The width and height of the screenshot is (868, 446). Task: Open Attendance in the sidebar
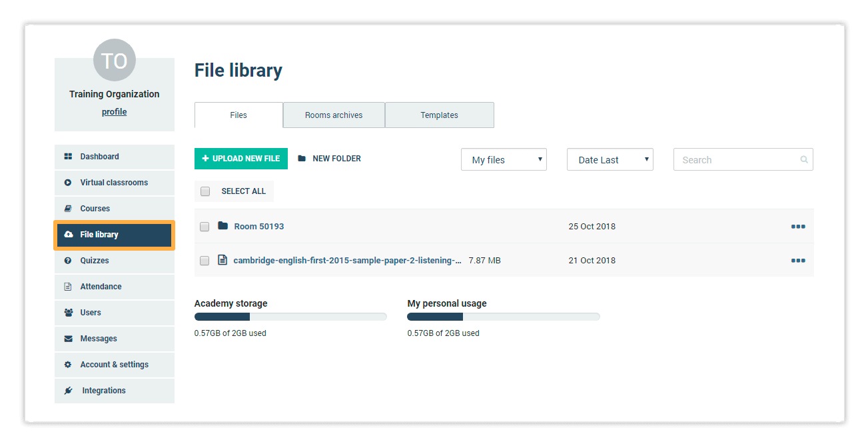(115, 287)
